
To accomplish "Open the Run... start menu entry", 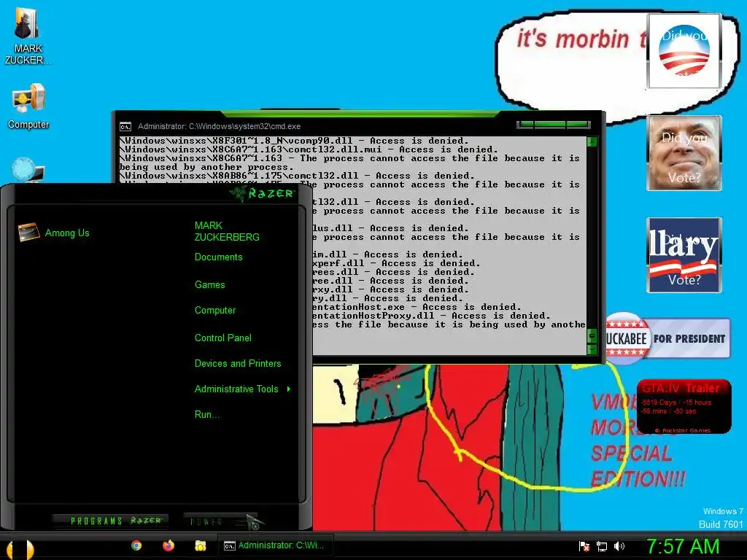I will point(206,415).
